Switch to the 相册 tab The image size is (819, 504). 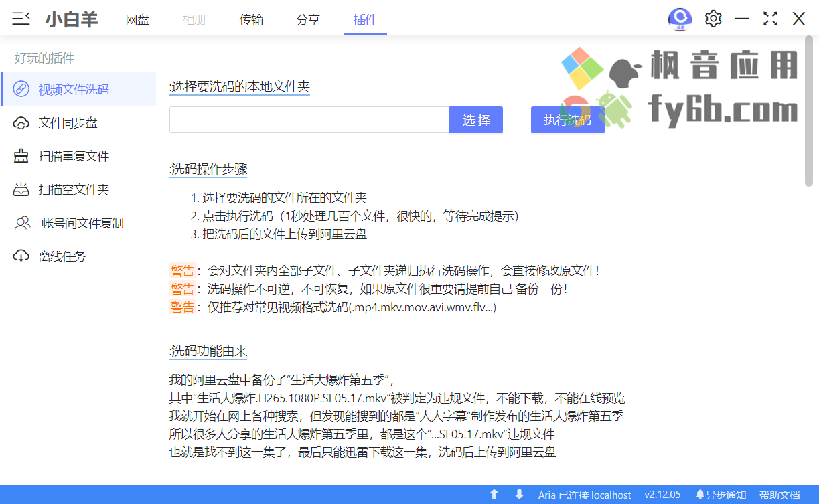tap(194, 20)
